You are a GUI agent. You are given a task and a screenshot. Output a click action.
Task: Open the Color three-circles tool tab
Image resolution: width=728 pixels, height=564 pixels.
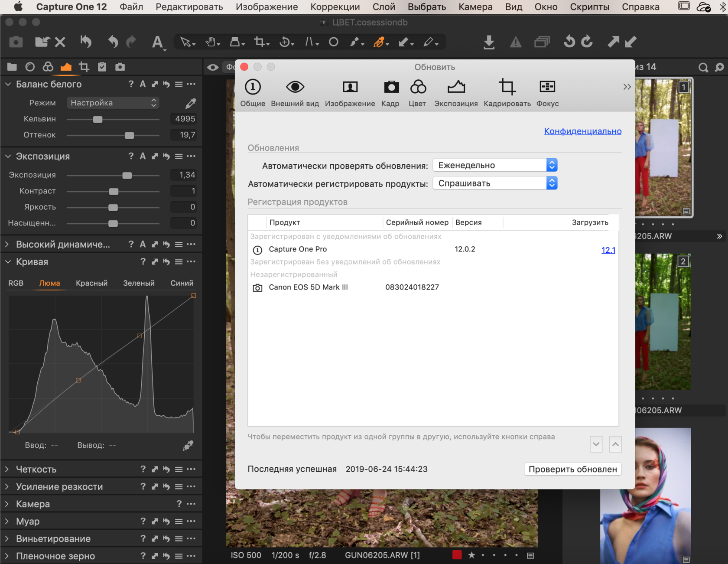tap(48, 67)
